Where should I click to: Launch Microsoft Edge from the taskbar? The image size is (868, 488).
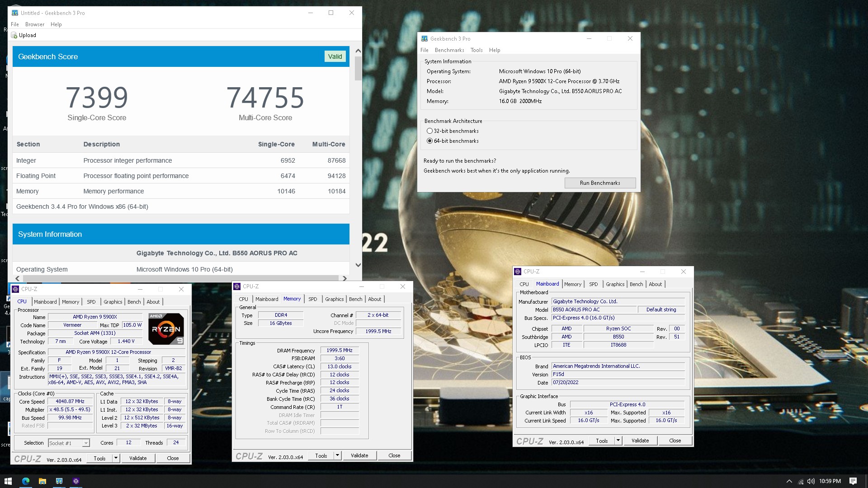click(25, 481)
